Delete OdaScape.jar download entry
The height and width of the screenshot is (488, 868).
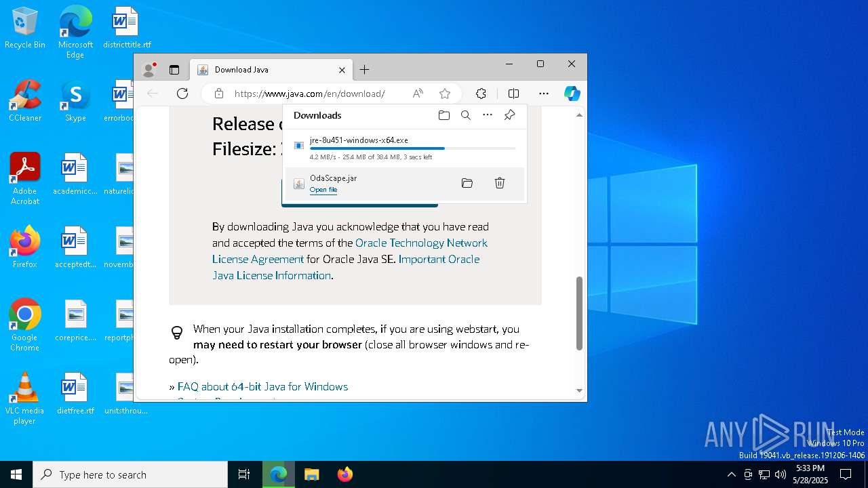(500, 183)
